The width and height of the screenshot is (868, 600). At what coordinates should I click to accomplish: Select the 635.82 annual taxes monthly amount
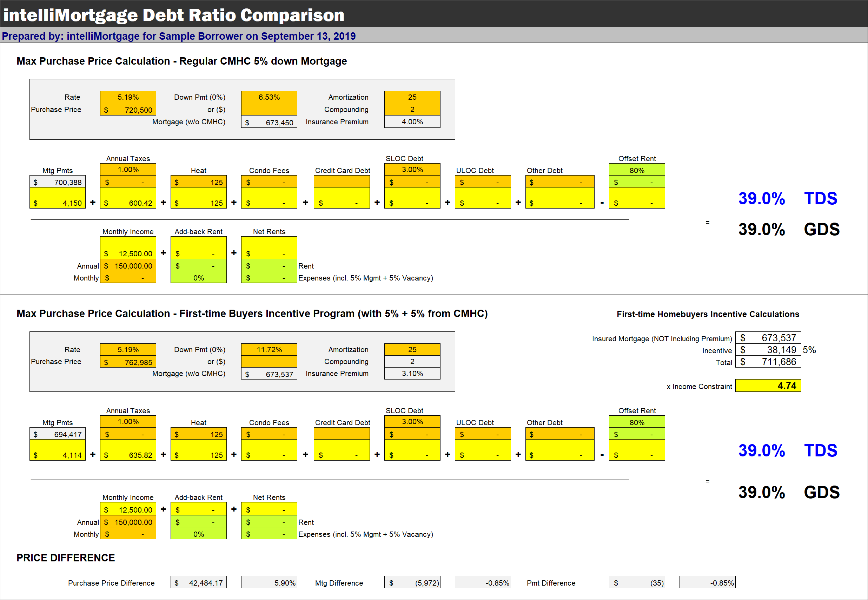click(128, 450)
